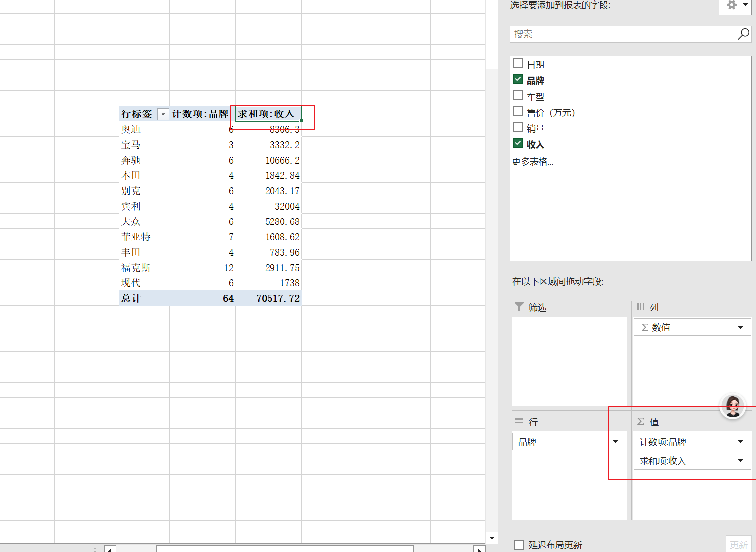Click the 更新 button
Image resolution: width=756 pixels, height=552 pixels.
738,545
